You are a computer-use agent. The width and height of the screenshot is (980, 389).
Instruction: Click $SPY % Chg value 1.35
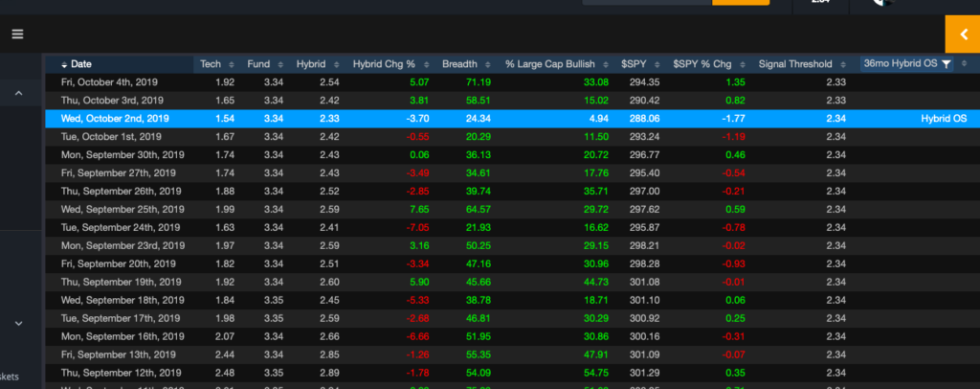pos(734,82)
